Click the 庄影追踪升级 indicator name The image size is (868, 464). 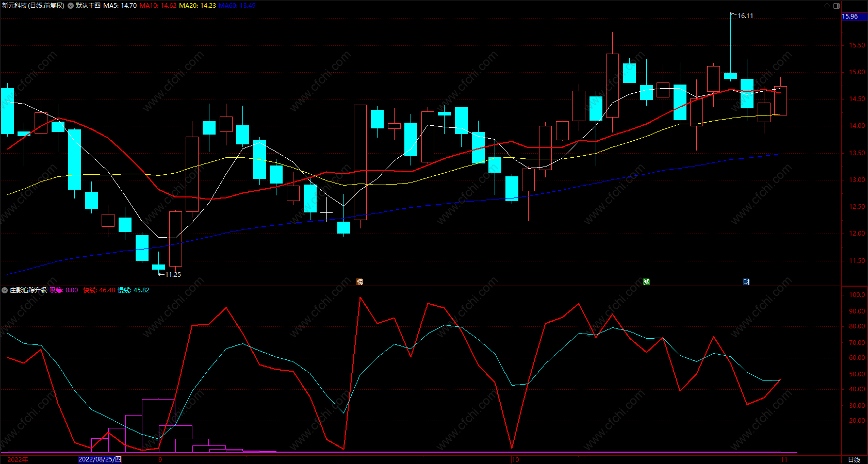coord(28,290)
